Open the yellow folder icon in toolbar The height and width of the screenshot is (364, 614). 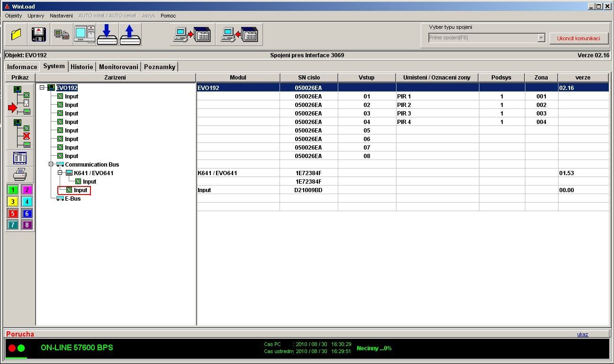(17, 35)
